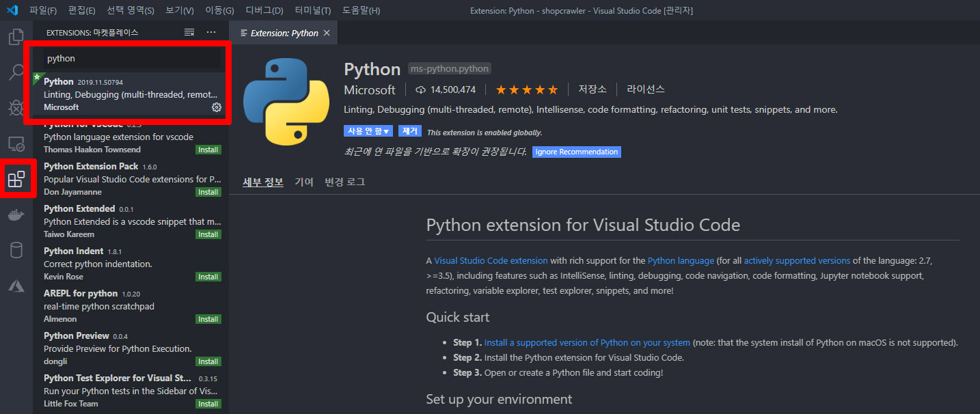
Task: Switch to the 변경 로그 tab
Action: click(x=345, y=182)
